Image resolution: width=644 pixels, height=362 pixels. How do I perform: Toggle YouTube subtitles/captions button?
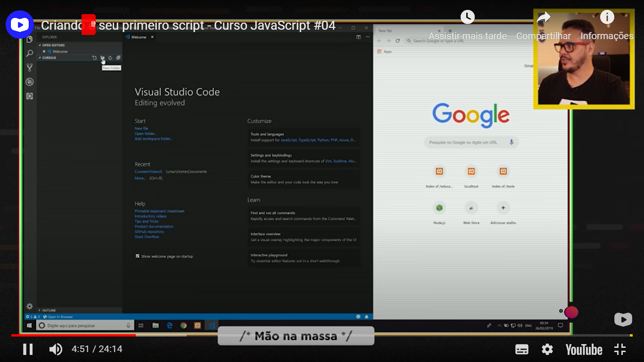(522, 349)
